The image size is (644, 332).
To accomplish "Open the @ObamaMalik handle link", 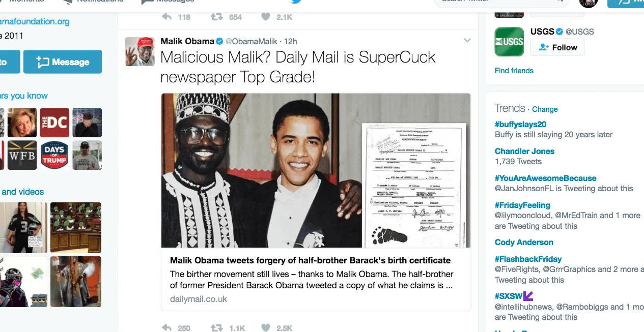I will pos(251,41).
